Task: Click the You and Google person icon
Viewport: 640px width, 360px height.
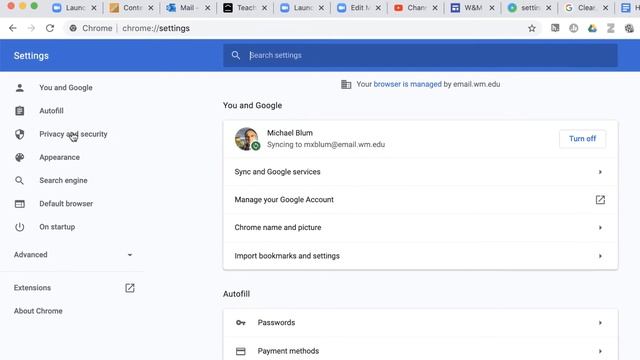Action: coord(20,88)
